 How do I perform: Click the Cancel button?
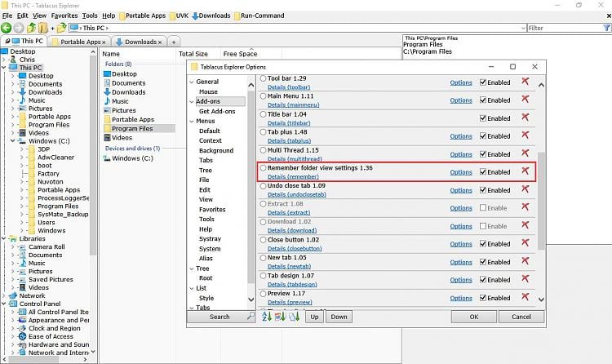pos(521,317)
